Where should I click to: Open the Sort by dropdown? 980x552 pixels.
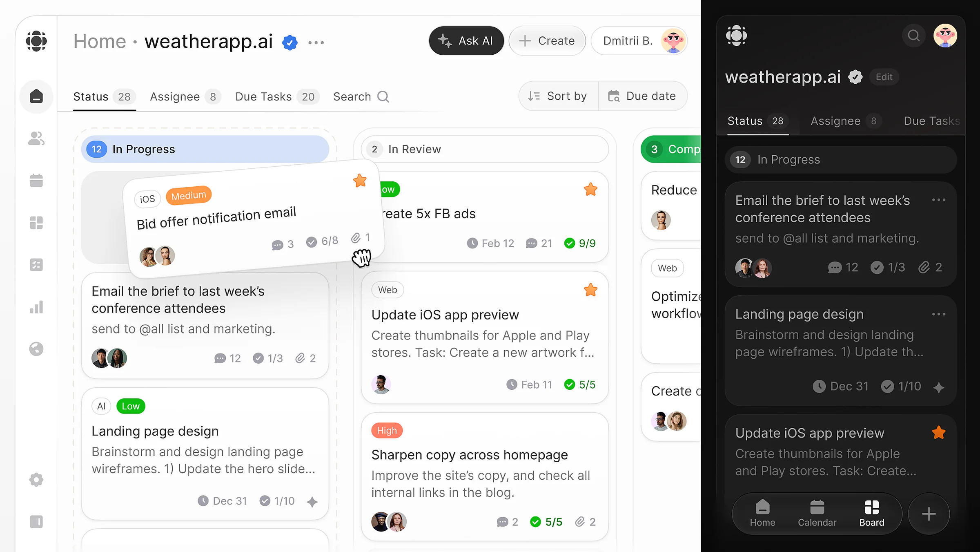point(558,96)
